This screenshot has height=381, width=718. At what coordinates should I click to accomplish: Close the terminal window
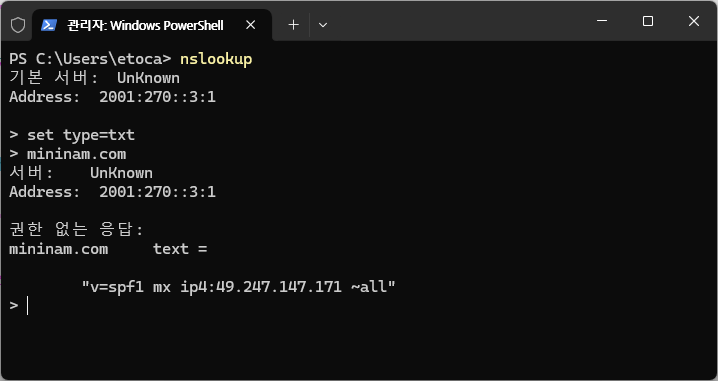[x=693, y=21]
